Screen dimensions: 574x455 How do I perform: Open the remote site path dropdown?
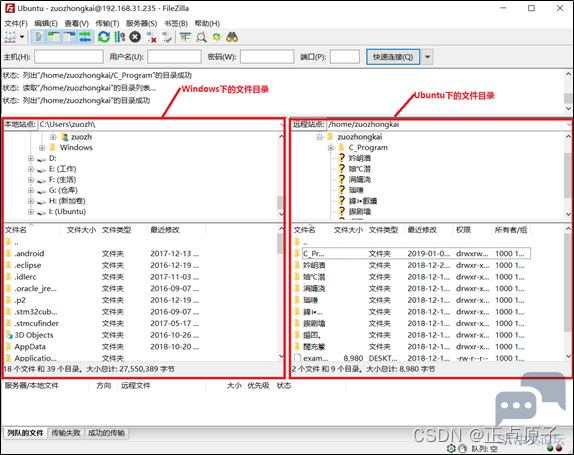coord(569,124)
